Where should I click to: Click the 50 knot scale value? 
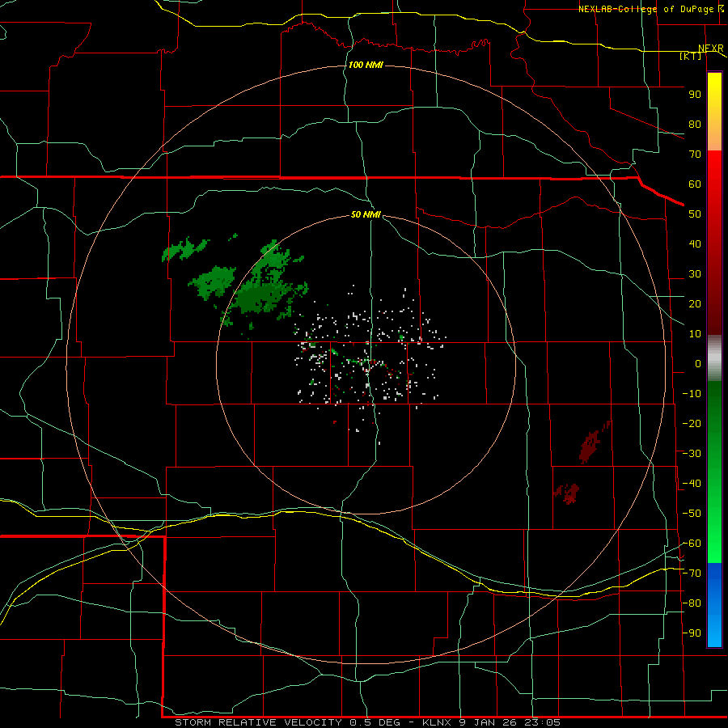coord(695,214)
